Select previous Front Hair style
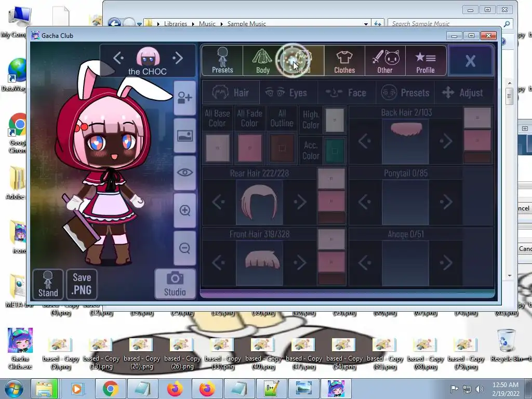 coord(219,263)
